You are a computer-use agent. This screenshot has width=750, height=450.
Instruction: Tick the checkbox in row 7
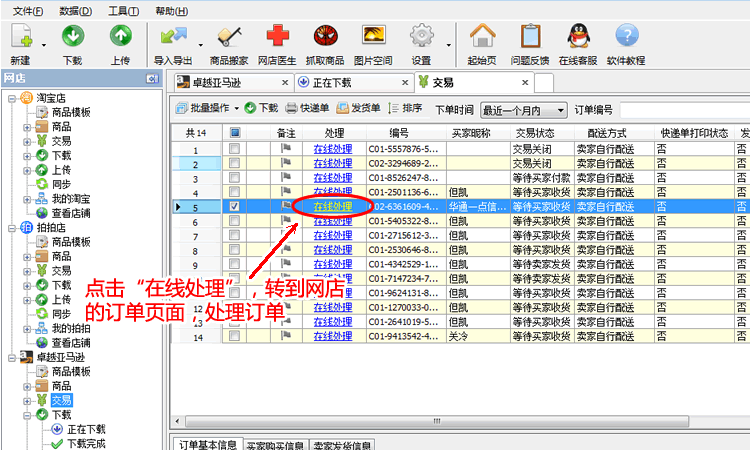234,235
